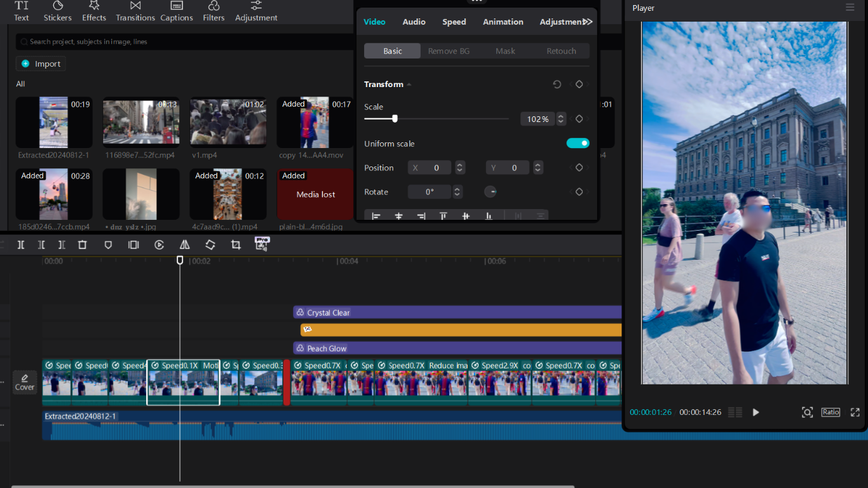Collapse the Transform section
Image resolution: width=868 pixels, height=488 pixels.
click(x=409, y=85)
